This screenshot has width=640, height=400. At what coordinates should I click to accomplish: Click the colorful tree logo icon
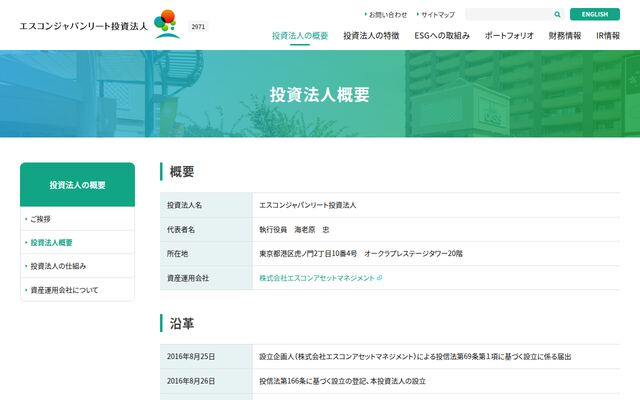[167, 24]
